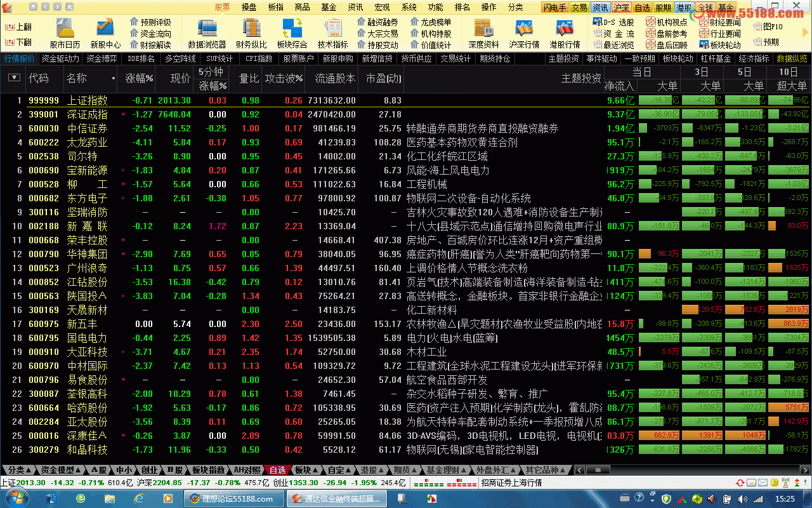Open the 港股行情 Hong Kong quotes icon
Screen dimensions: 812x508
(x=565, y=33)
